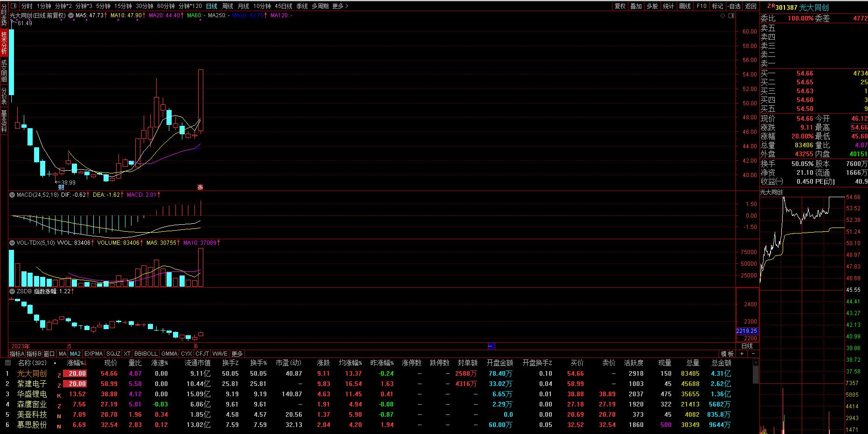868x434 pixels.
Task: Select the 1分钟 chart period
Action: (x=44, y=6)
